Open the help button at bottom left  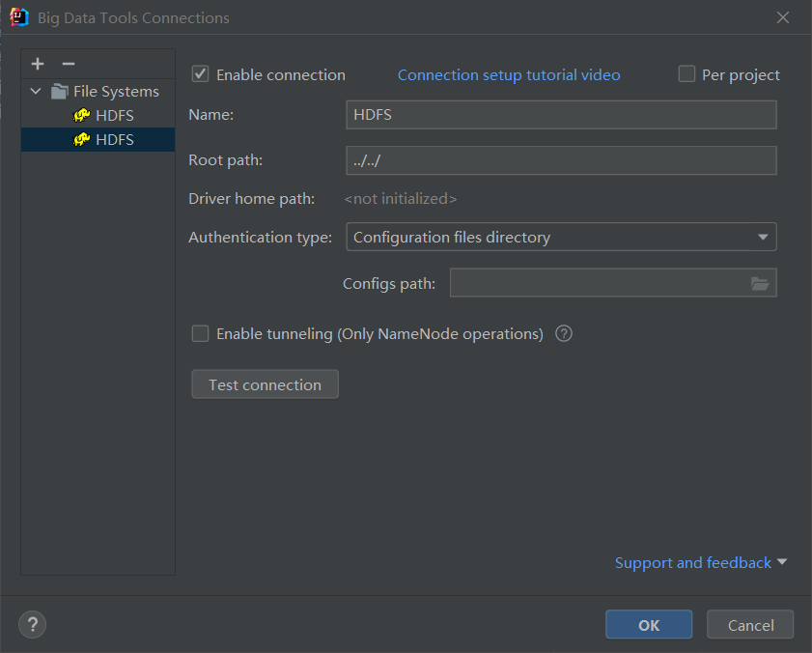pos(32,624)
